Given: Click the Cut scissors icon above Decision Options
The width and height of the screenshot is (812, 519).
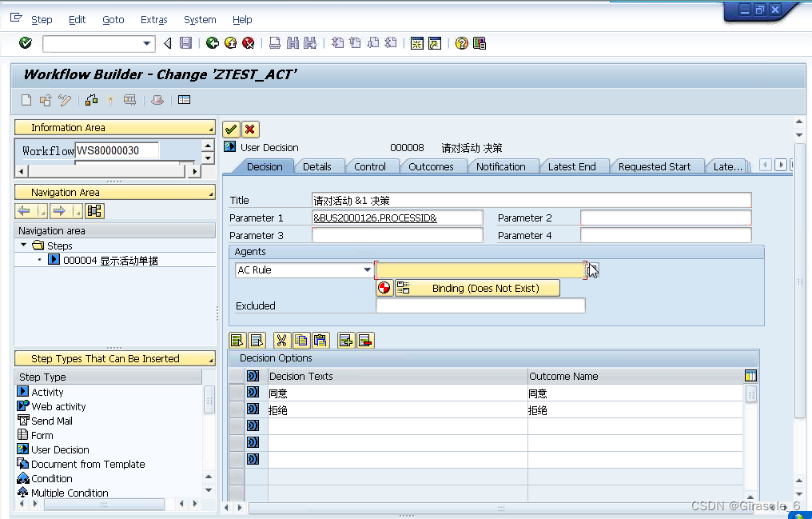Looking at the screenshot, I should (x=281, y=341).
